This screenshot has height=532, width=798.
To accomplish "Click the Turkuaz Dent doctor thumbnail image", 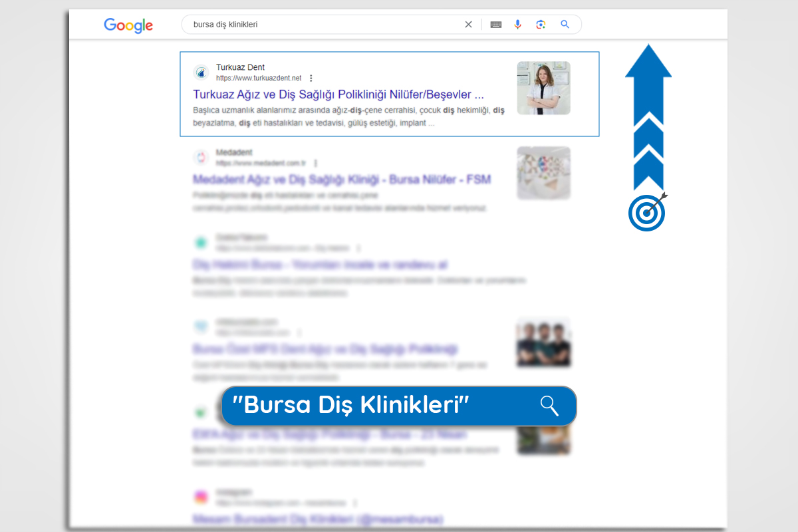I will [543, 88].
